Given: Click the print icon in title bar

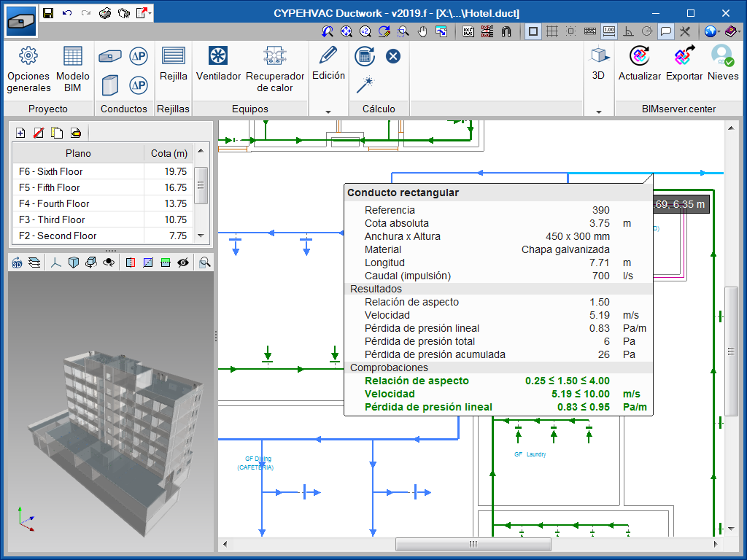Looking at the screenshot, I should click(x=105, y=13).
